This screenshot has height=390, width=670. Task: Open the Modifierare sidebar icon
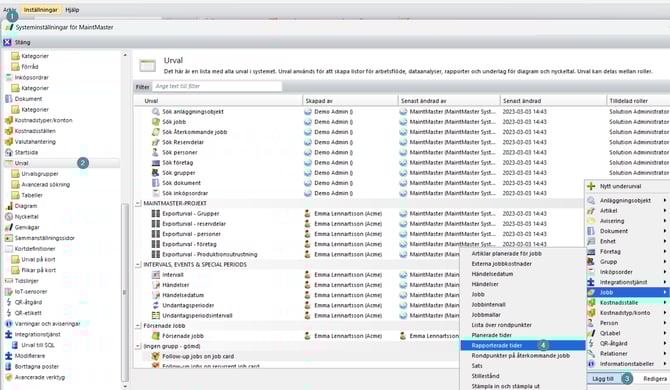8,355
